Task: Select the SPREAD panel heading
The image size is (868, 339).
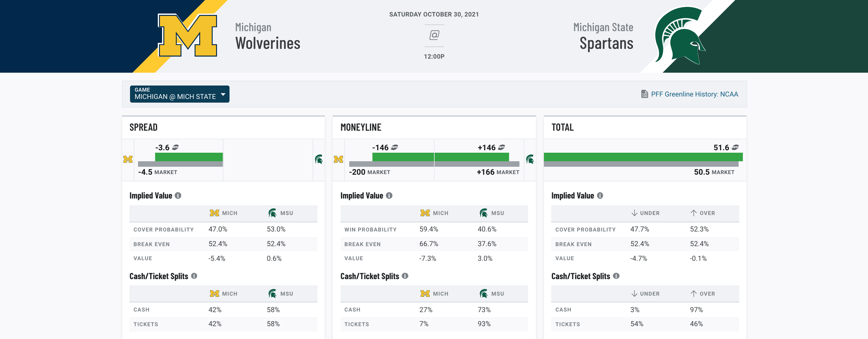Action: 143,127
